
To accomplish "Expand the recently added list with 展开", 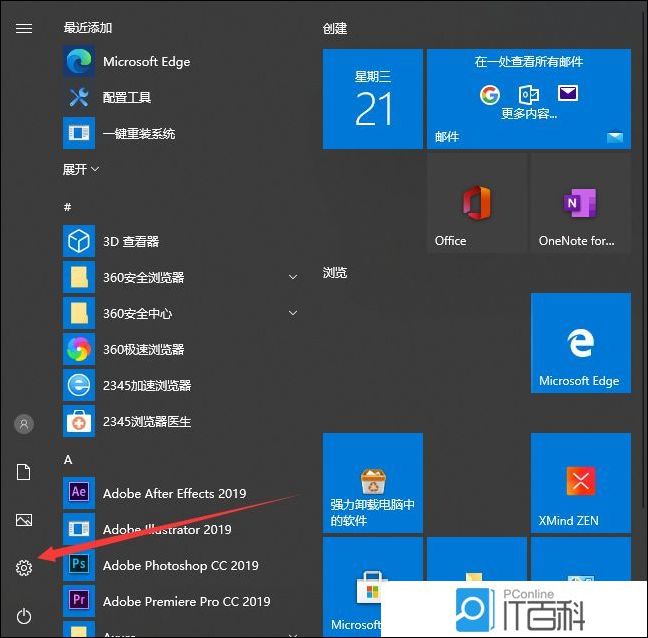I will [x=81, y=169].
